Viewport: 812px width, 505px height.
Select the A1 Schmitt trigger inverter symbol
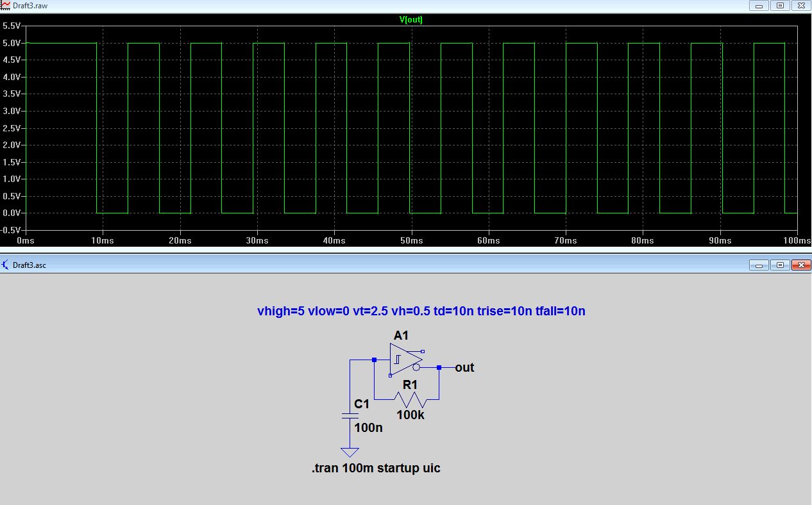click(x=407, y=360)
